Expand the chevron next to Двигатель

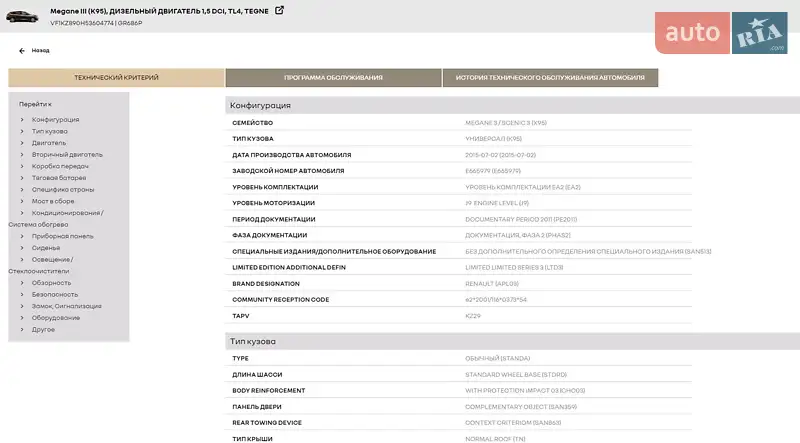[x=22, y=143]
